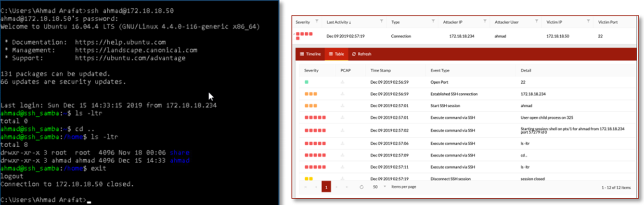Viewport: 644px width, 205px height.
Task: Click the Victim IP filter icon
Action: (588, 22)
